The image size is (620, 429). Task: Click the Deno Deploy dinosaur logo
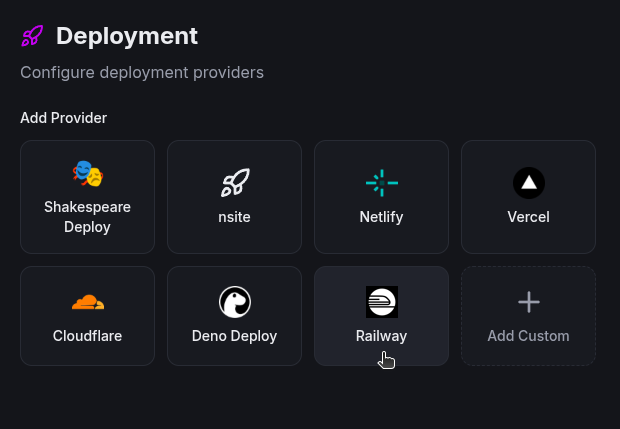click(x=234, y=302)
